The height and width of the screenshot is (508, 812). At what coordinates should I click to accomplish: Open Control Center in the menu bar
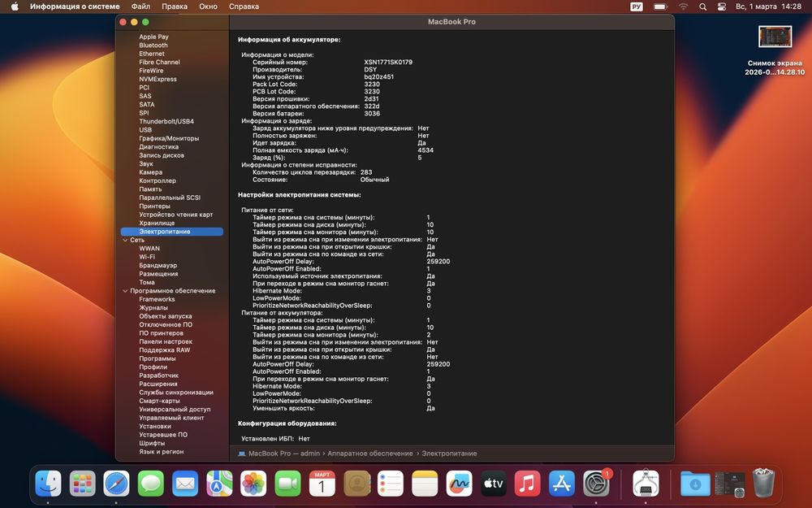tap(721, 7)
